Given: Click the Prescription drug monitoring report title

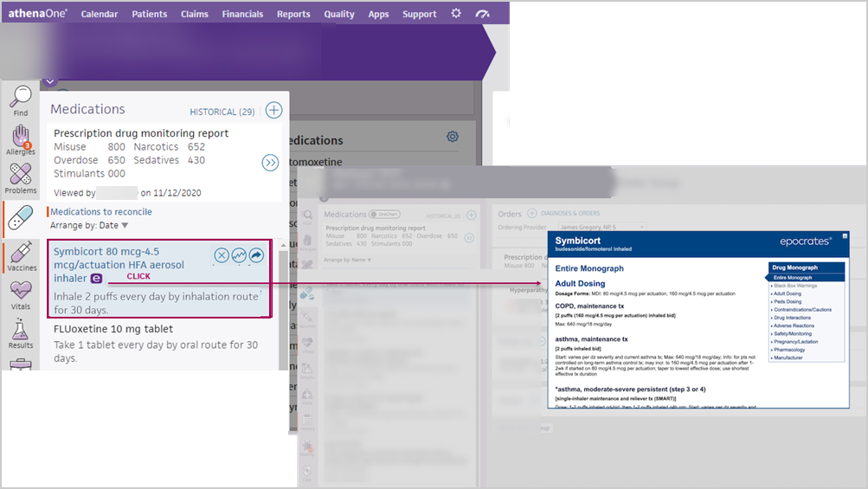Looking at the screenshot, I should click(140, 133).
